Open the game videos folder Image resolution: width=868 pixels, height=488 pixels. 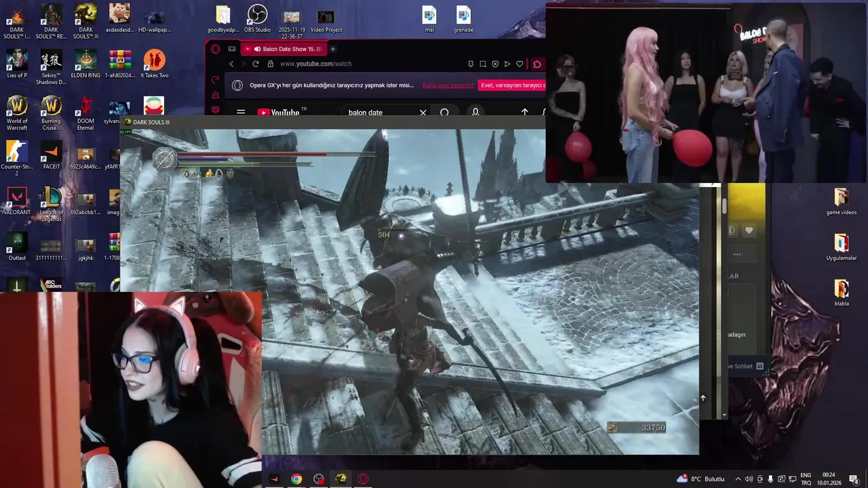pos(841,201)
